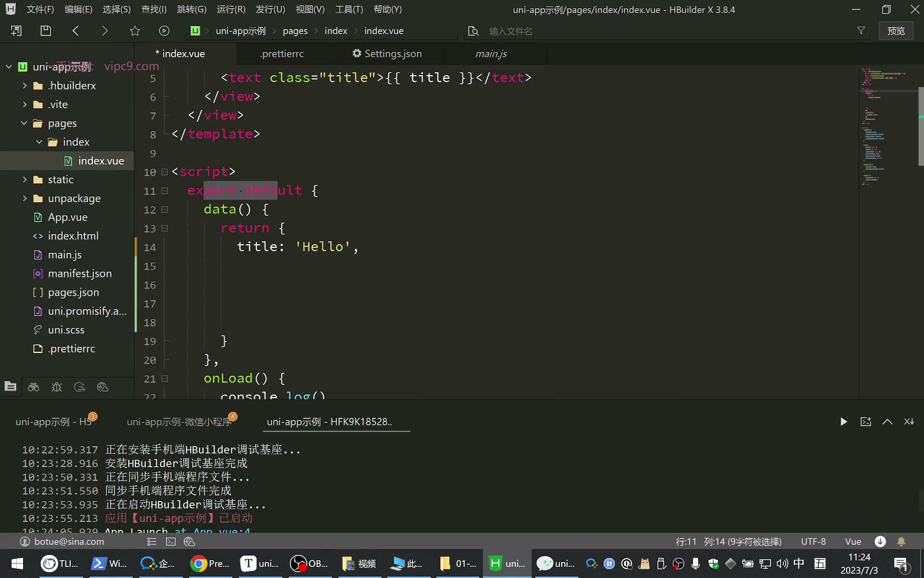The image size is (924, 578).
Task: Run the console play triangle
Action: 844,422
